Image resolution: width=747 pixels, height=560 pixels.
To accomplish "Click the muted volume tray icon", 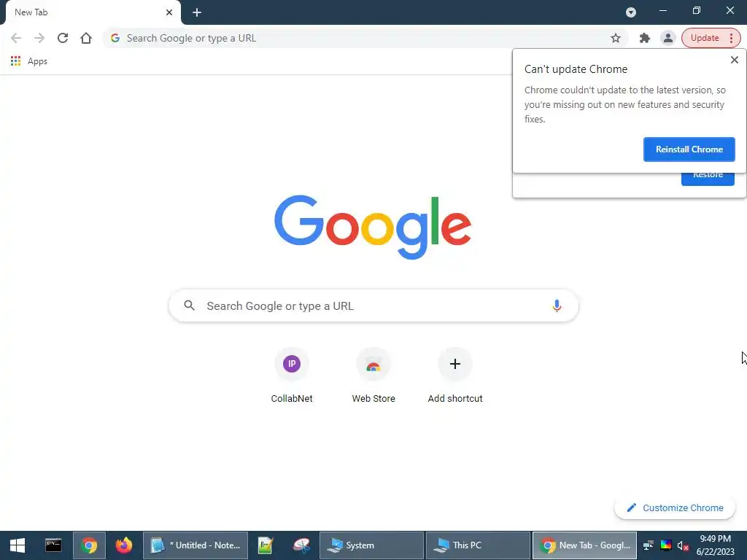I will 683,545.
